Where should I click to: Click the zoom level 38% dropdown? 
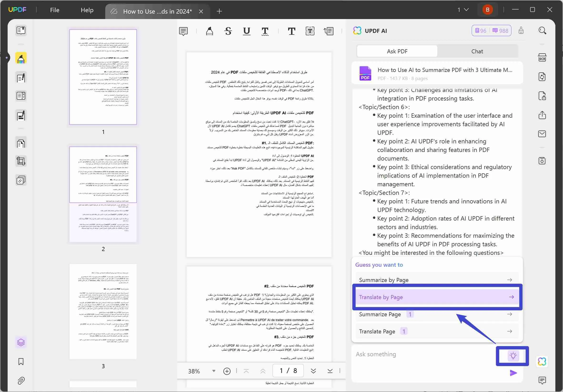(201, 371)
